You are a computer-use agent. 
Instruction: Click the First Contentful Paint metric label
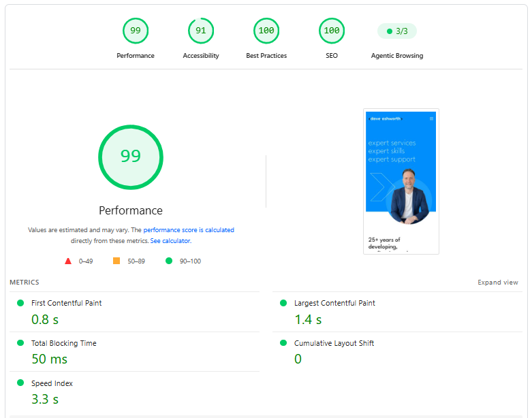(x=67, y=303)
